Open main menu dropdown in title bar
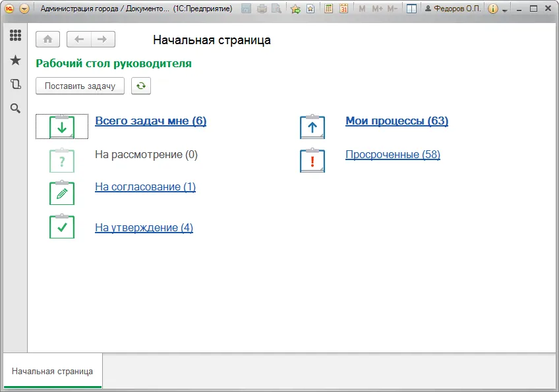Image resolution: width=559 pixels, height=392 pixels. click(24, 9)
